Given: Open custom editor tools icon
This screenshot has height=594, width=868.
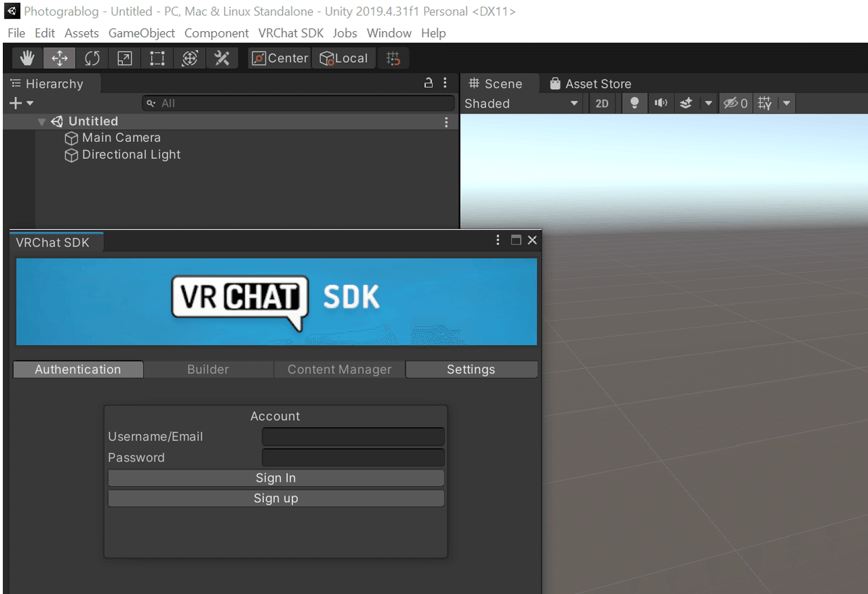Looking at the screenshot, I should [222, 58].
